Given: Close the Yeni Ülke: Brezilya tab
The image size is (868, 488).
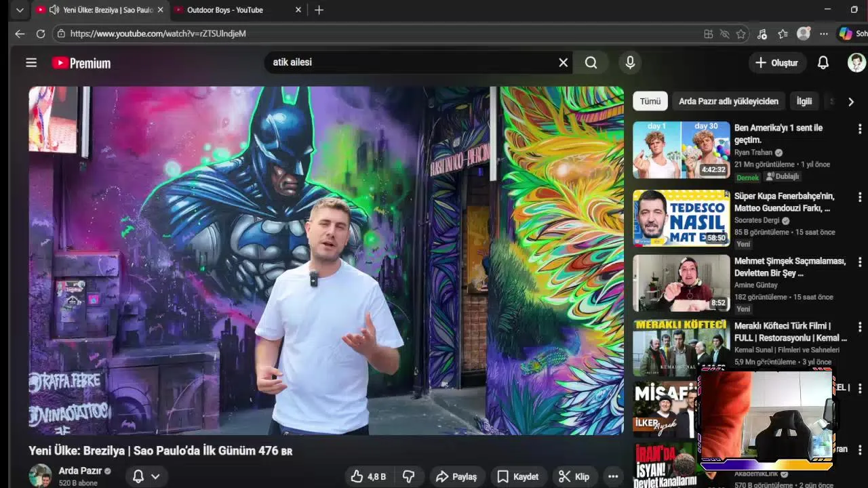Looking at the screenshot, I should point(160,9).
